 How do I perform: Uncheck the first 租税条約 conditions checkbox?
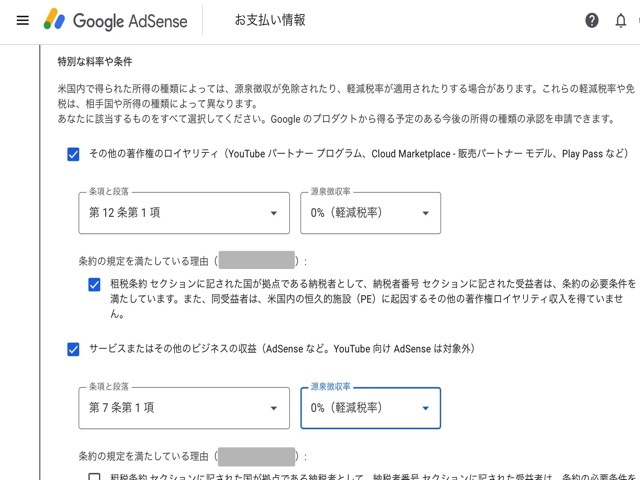pyautogui.click(x=95, y=284)
